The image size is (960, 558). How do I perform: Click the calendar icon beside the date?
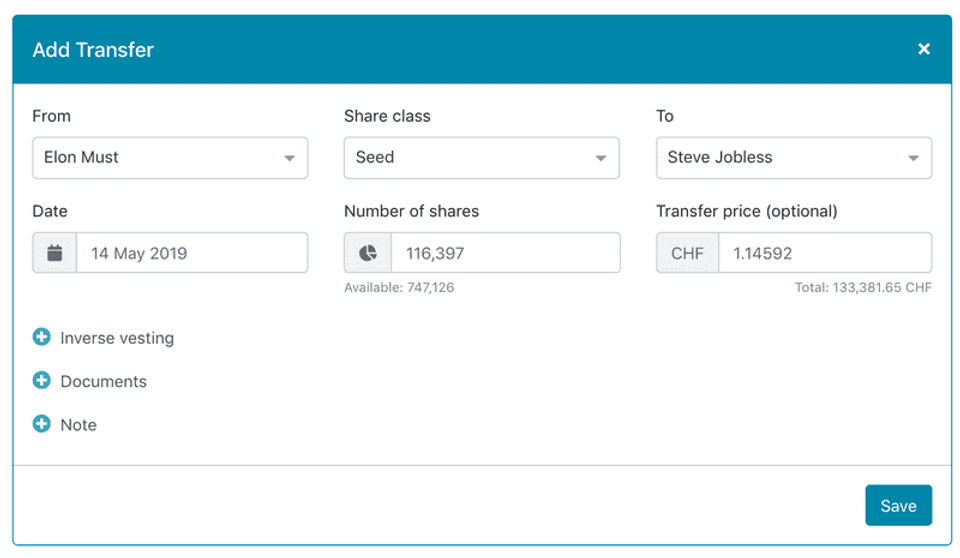click(x=55, y=253)
